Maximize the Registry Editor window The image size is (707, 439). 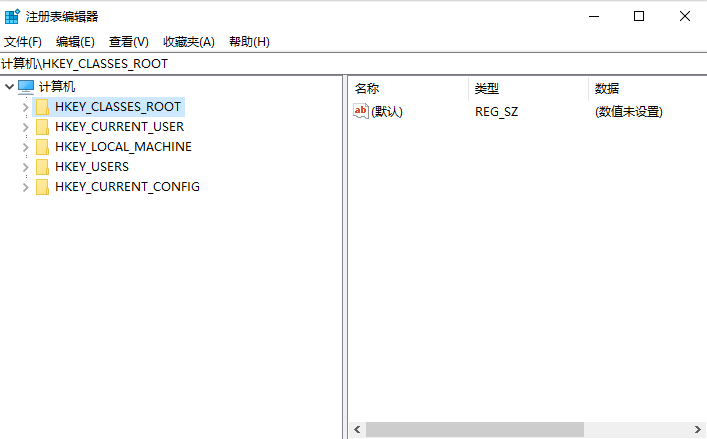tap(639, 16)
